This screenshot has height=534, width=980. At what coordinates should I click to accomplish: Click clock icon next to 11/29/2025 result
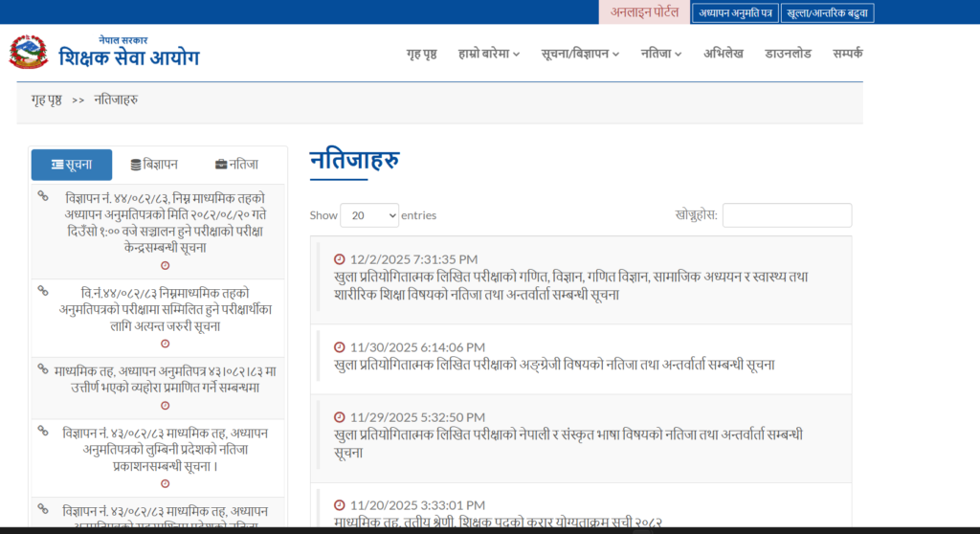pyautogui.click(x=340, y=417)
